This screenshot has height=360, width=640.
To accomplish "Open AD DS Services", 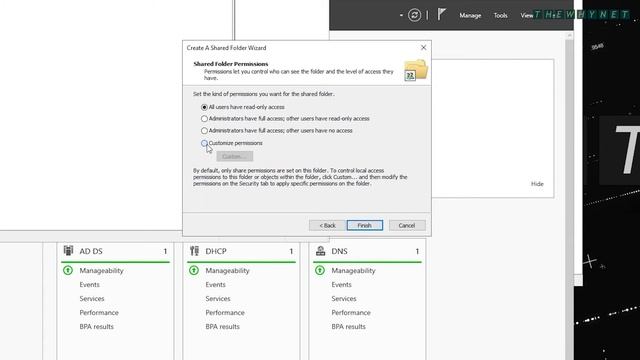I will 92,299.
